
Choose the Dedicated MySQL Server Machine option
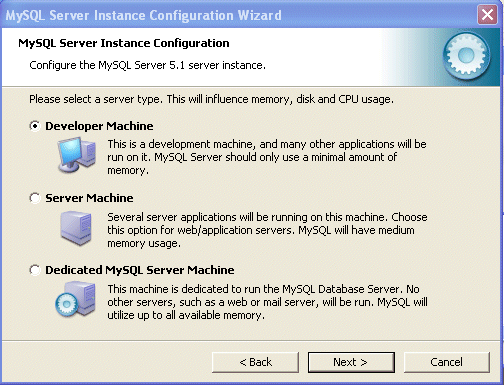(35, 270)
